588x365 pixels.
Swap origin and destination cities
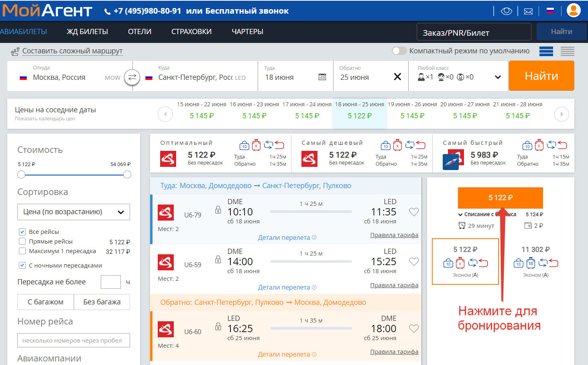[x=132, y=77]
